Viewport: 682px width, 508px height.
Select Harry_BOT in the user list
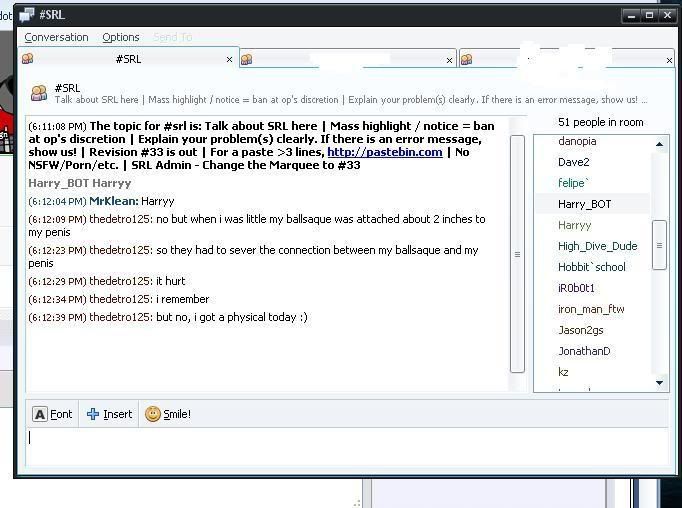(584, 204)
